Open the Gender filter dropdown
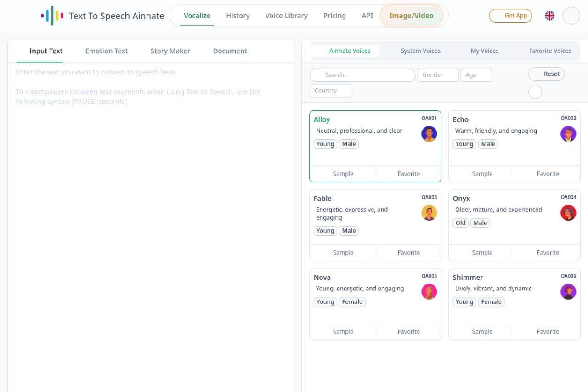The height and width of the screenshot is (392, 588). [438, 75]
